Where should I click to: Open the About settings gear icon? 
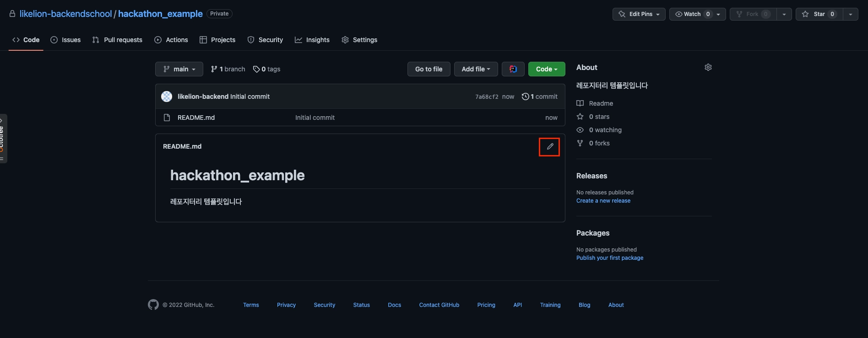click(708, 67)
